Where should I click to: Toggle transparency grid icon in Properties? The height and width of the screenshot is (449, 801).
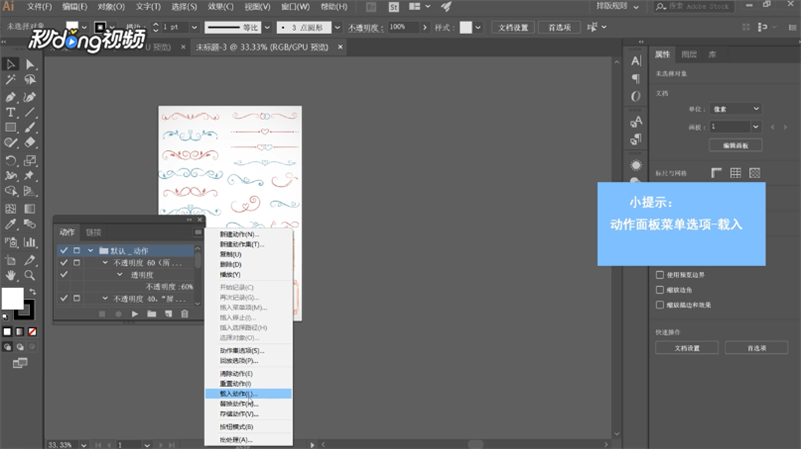click(x=755, y=173)
